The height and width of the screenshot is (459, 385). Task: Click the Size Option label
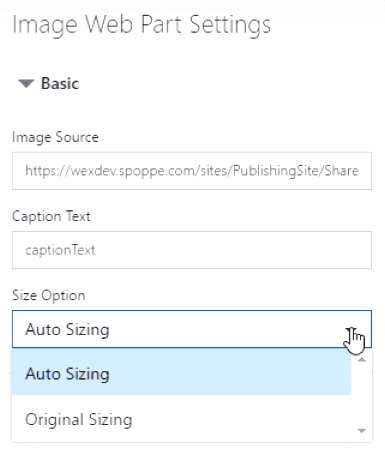click(x=49, y=295)
